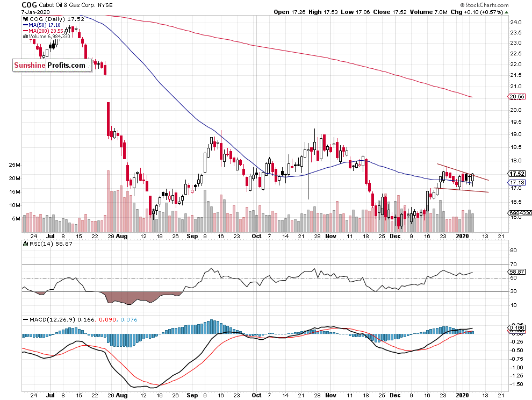532x400 pixels.
Task: Click the 25M volume axis label
Action: pyautogui.click(x=15, y=165)
